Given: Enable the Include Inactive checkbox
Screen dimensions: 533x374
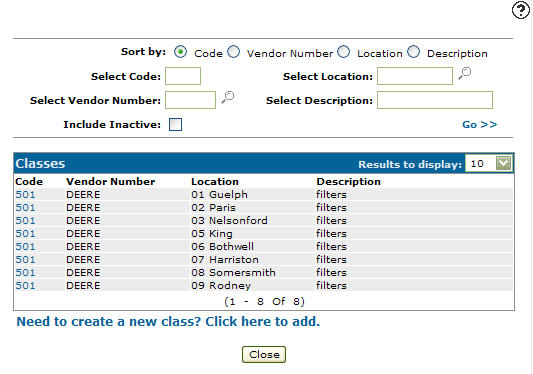Looking at the screenshot, I should (x=175, y=124).
